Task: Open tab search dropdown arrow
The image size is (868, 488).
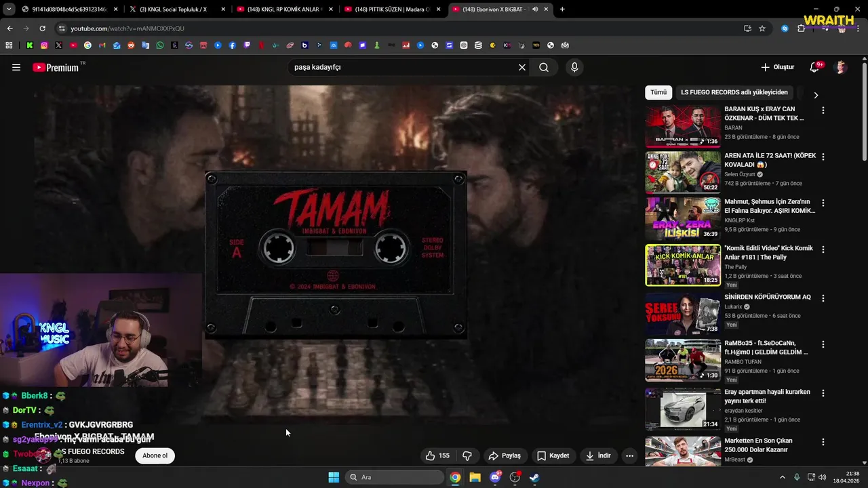Action: coord(9,9)
